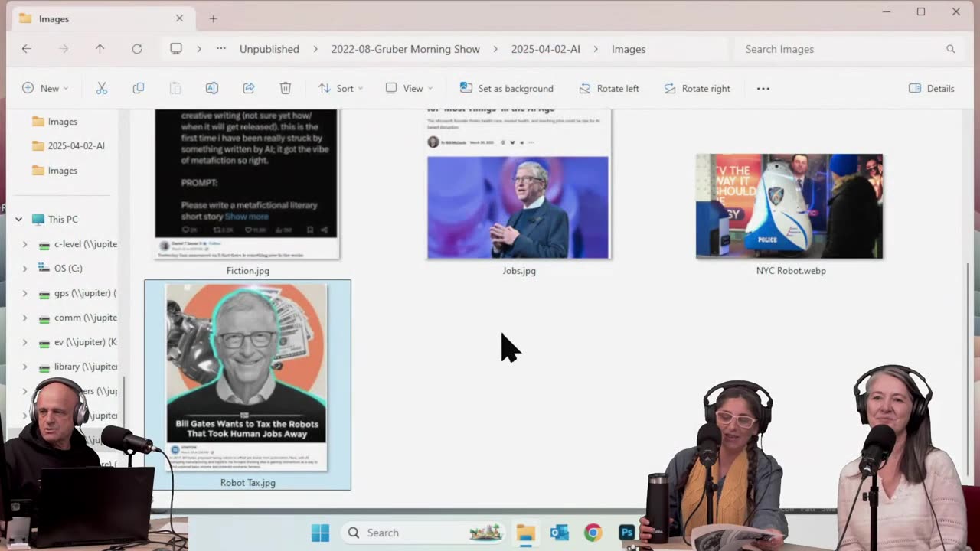Viewport: 980px width, 551px height.
Task: Click the monitor icon in address bar
Action: click(x=176, y=49)
